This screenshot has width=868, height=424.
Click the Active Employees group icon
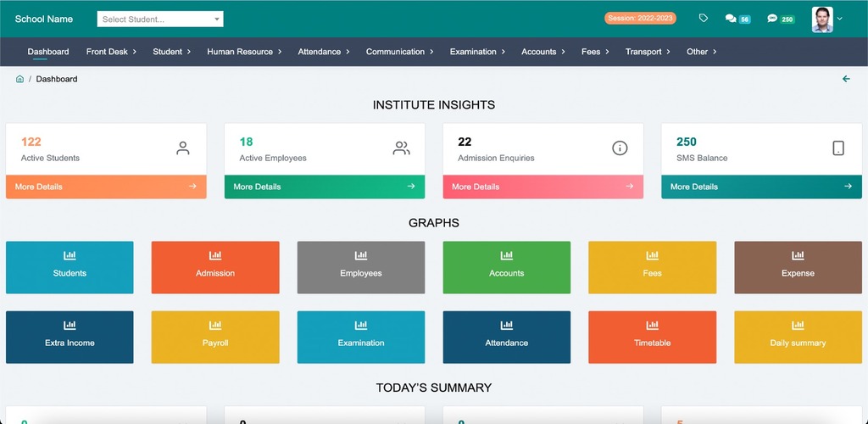click(401, 148)
